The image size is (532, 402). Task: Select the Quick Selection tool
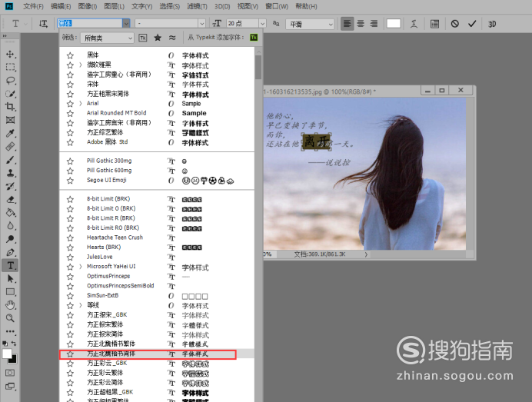(x=10, y=94)
